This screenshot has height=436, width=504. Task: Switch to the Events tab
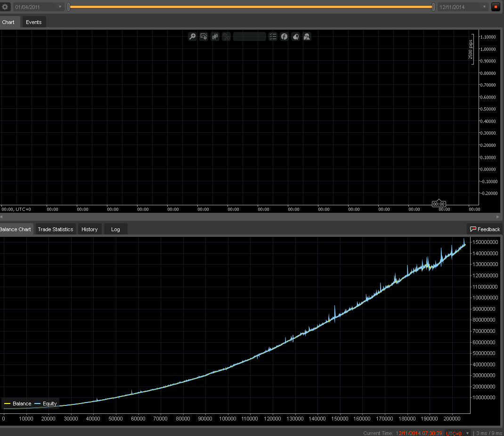(33, 22)
